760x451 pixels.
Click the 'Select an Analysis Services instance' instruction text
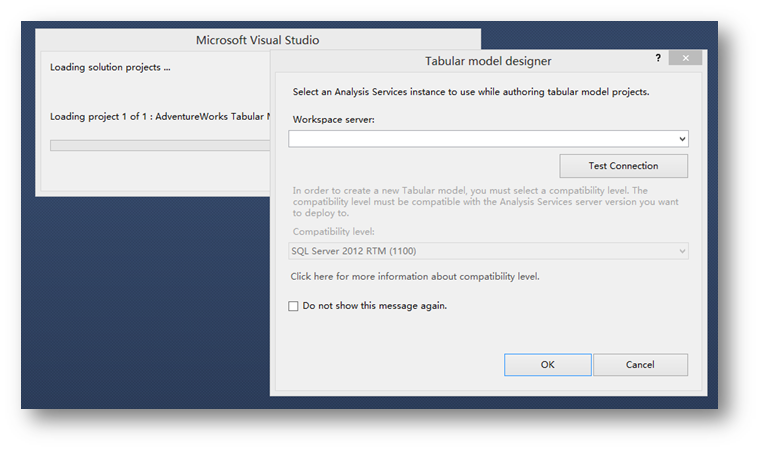tap(470, 92)
